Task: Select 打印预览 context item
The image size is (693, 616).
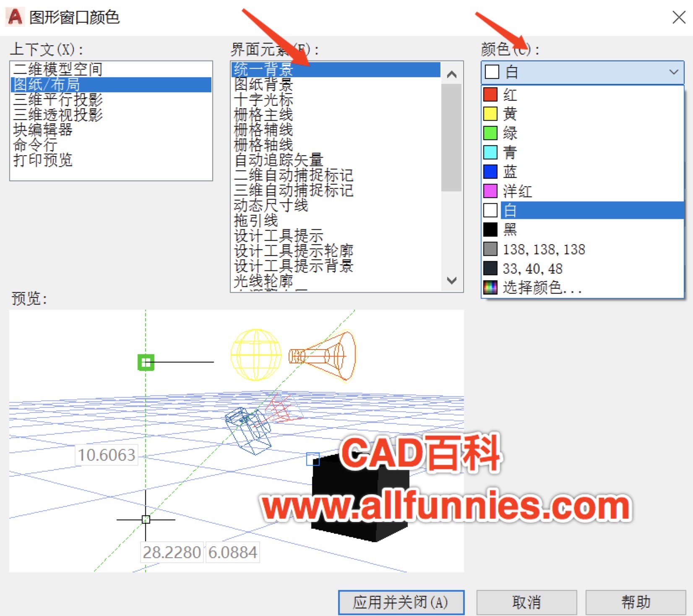Action: point(111,160)
